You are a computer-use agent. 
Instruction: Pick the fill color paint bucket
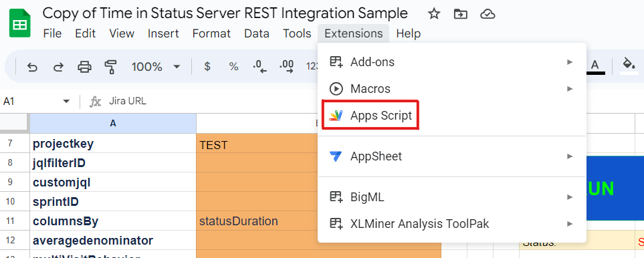click(629, 66)
